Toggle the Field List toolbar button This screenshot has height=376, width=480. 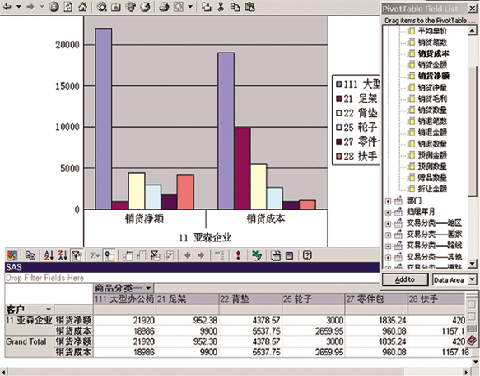109,255
